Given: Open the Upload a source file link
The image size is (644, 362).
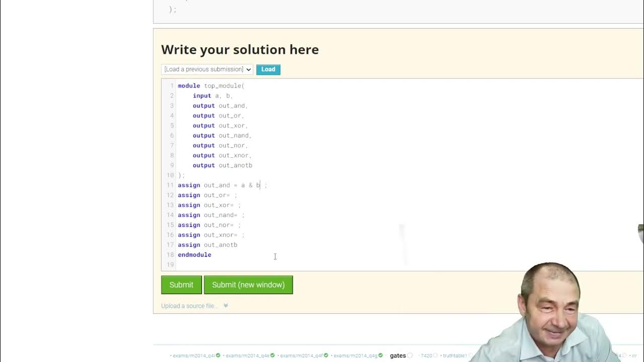Looking at the screenshot, I should pyautogui.click(x=189, y=306).
